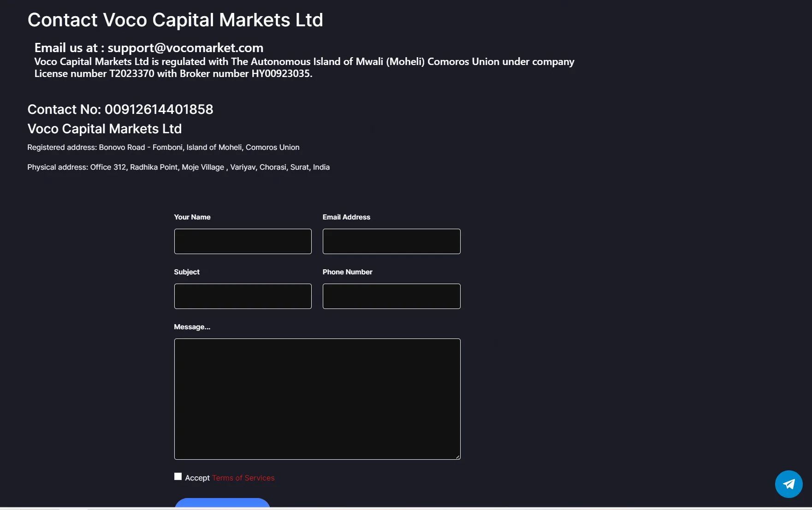The height and width of the screenshot is (510, 812).
Task: Focus the Email Address input field
Action: pos(391,241)
